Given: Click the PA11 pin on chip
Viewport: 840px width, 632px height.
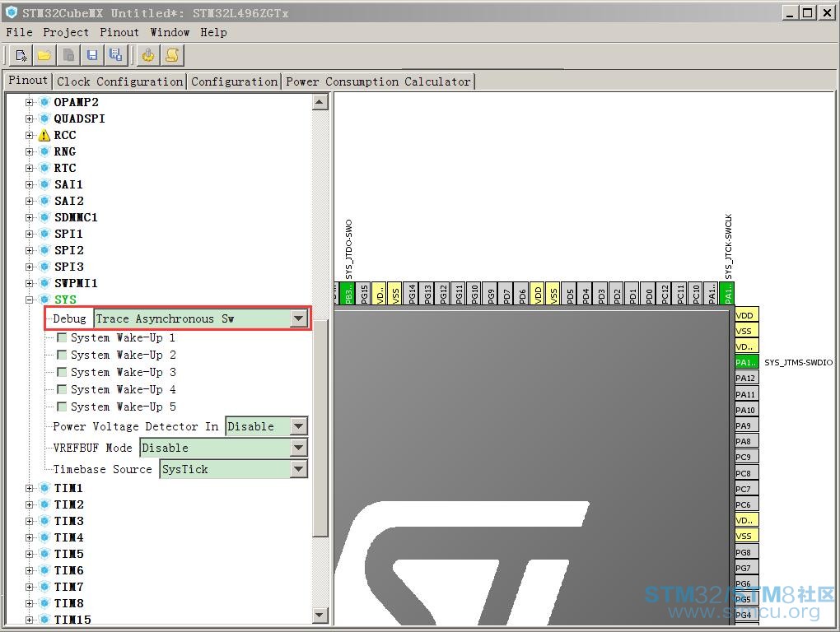Looking at the screenshot, I should (746, 394).
